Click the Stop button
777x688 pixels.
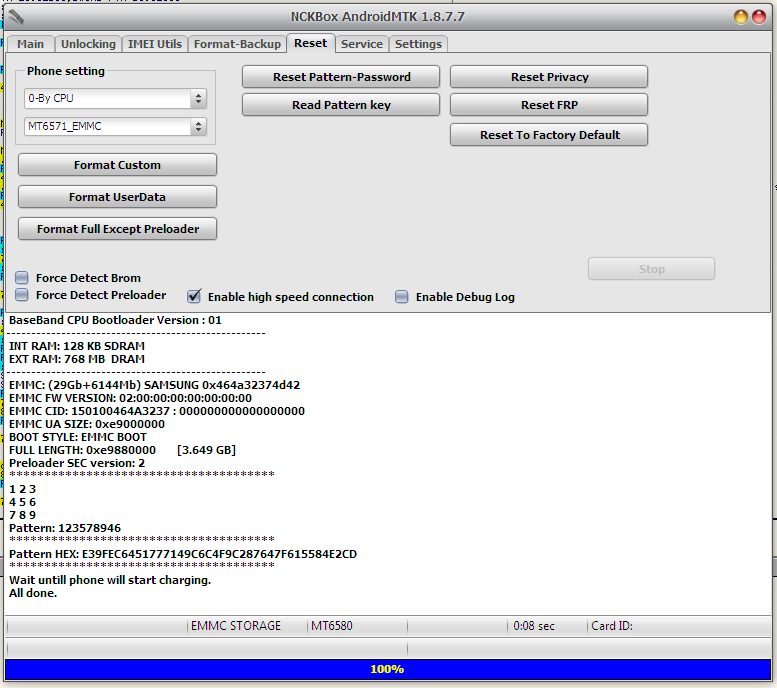[651, 269]
